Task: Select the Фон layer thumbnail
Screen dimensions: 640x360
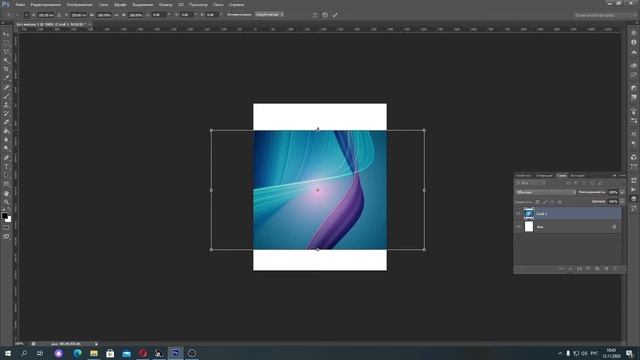Action: [529, 227]
